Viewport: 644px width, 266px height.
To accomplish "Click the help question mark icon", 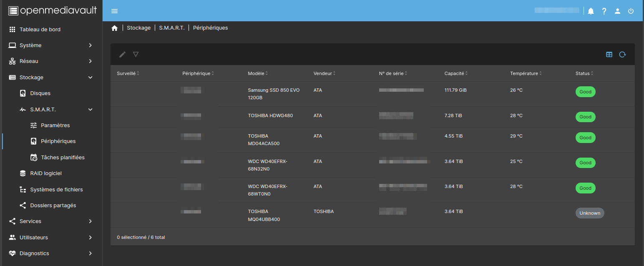I will [x=604, y=11].
